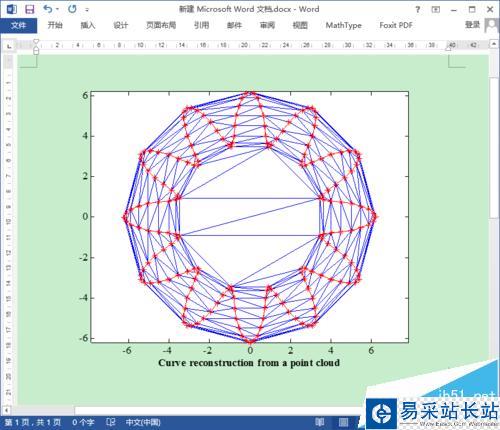Undo the last action
Viewport: 500px width, 430px height.
pyautogui.click(x=48, y=9)
